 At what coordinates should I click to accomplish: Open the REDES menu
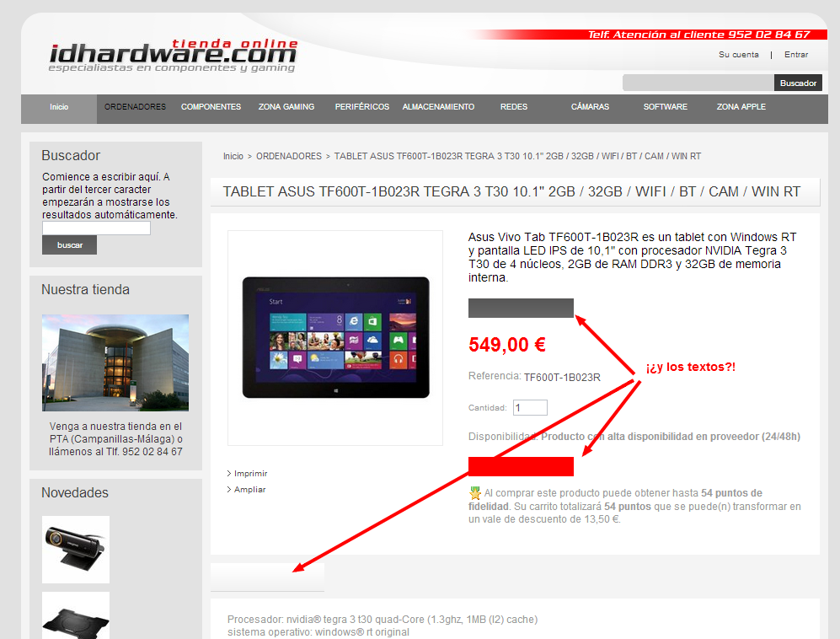pyautogui.click(x=514, y=107)
